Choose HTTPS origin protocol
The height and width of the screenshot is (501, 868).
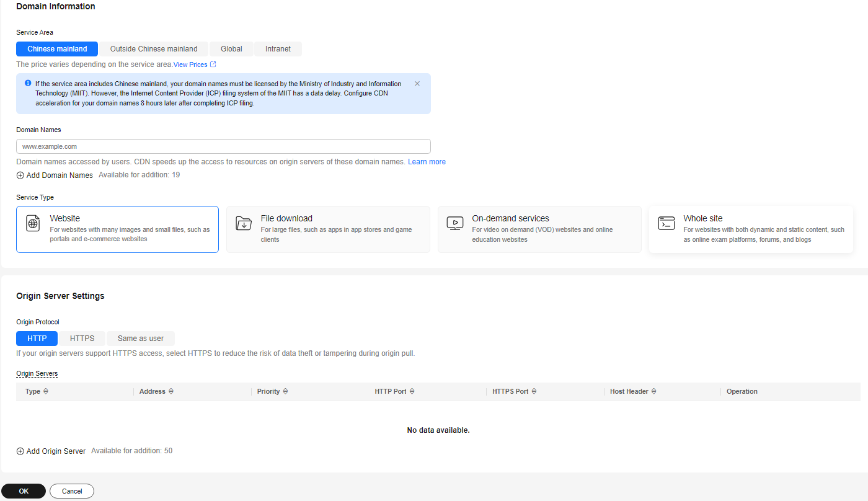tap(82, 339)
